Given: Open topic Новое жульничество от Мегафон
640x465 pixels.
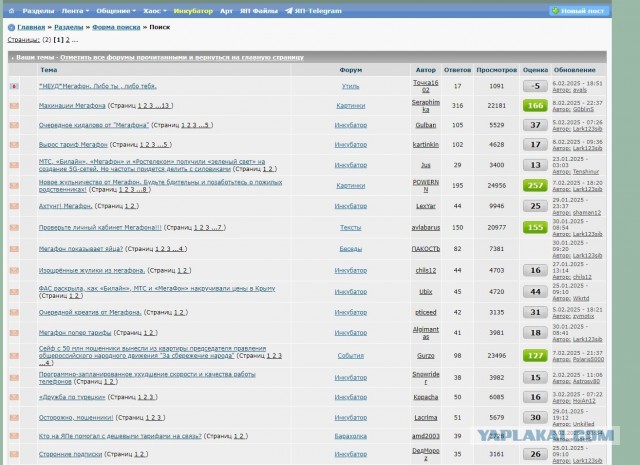Looking at the screenshot, I should pos(160,186).
